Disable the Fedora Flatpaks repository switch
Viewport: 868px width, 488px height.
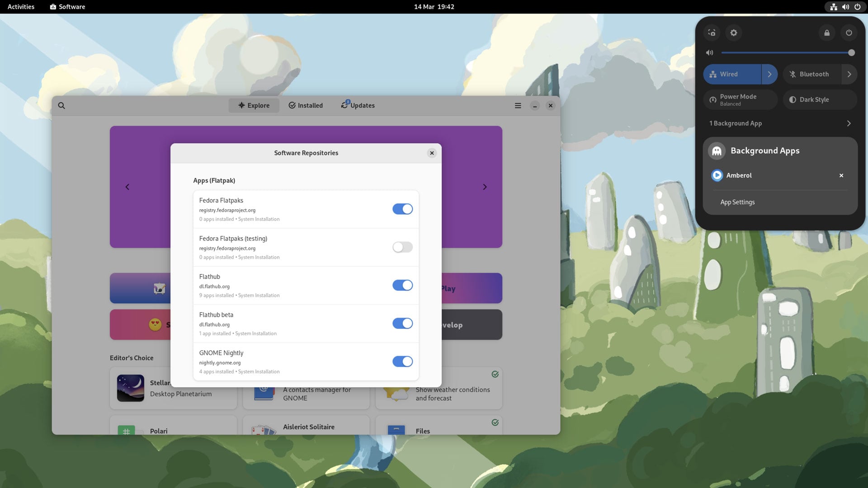(x=402, y=209)
